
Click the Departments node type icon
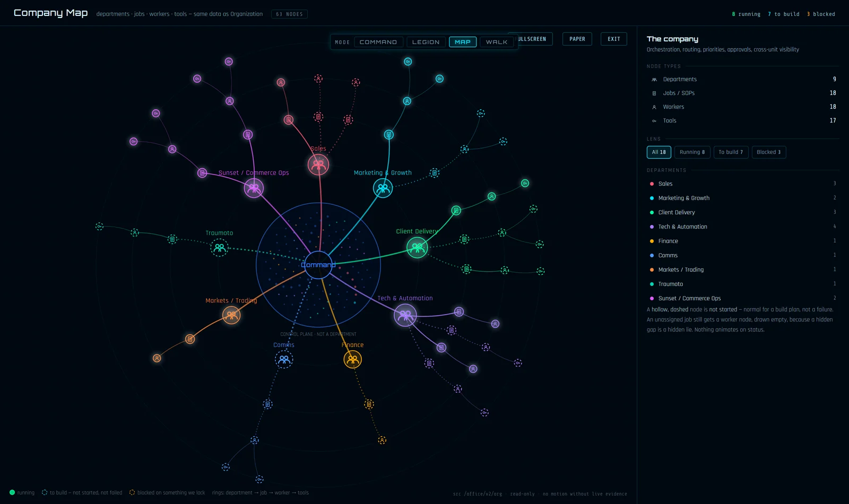coord(654,80)
